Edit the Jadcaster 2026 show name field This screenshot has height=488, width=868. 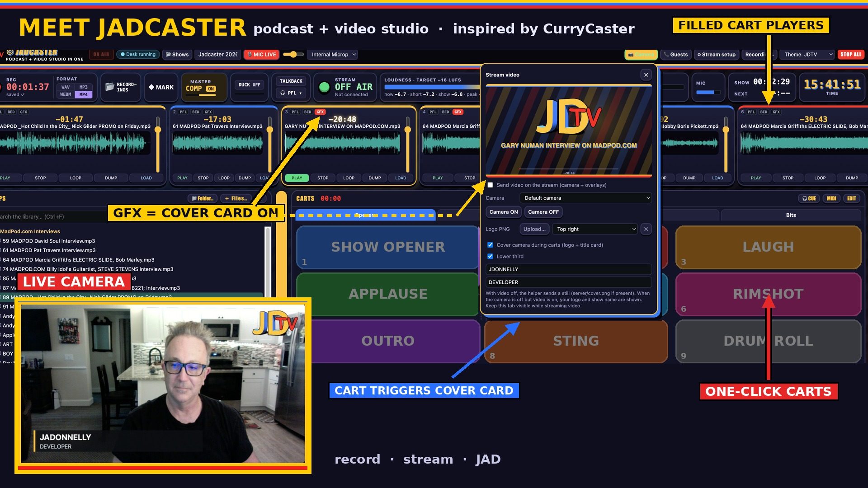[218, 54]
